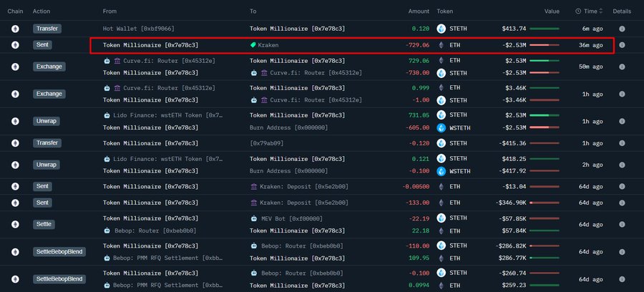Open Curve.fi: Router sender in the 50m ago row
Image resolution: width=644 pixels, height=292 pixels.
[x=169, y=61]
